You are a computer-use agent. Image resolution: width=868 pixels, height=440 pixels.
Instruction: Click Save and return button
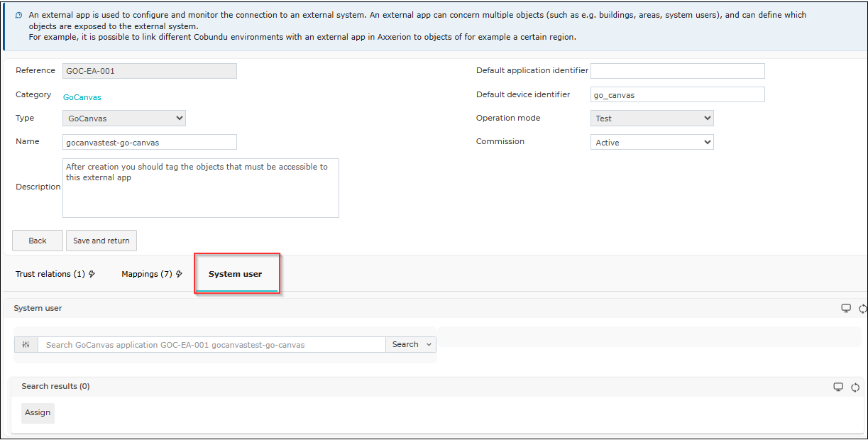101,241
